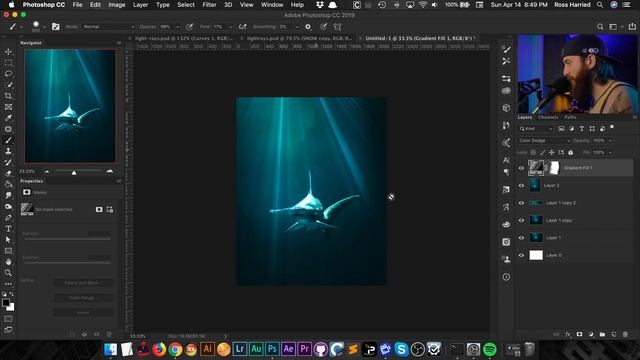Select the Smudge tool

click(8, 196)
